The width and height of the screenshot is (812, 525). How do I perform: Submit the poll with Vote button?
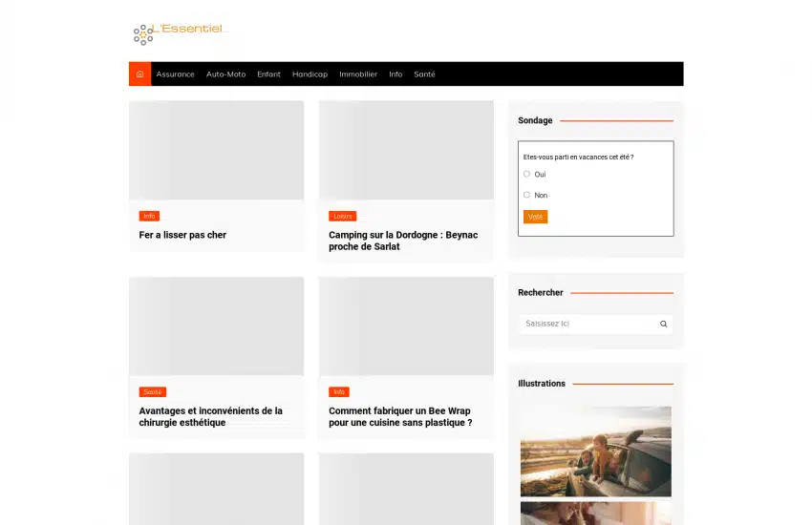coord(536,217)
